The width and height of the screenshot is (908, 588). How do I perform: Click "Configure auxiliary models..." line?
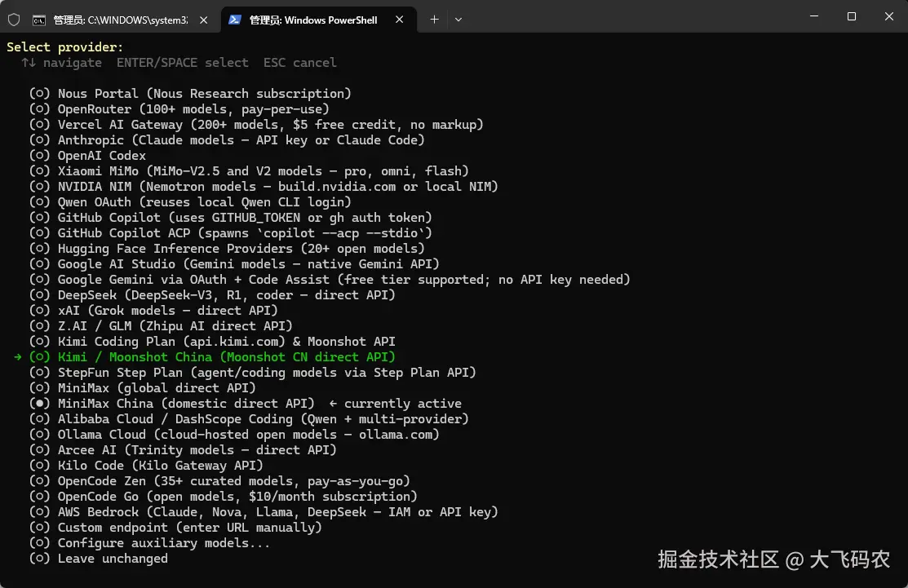pos(150,543)
